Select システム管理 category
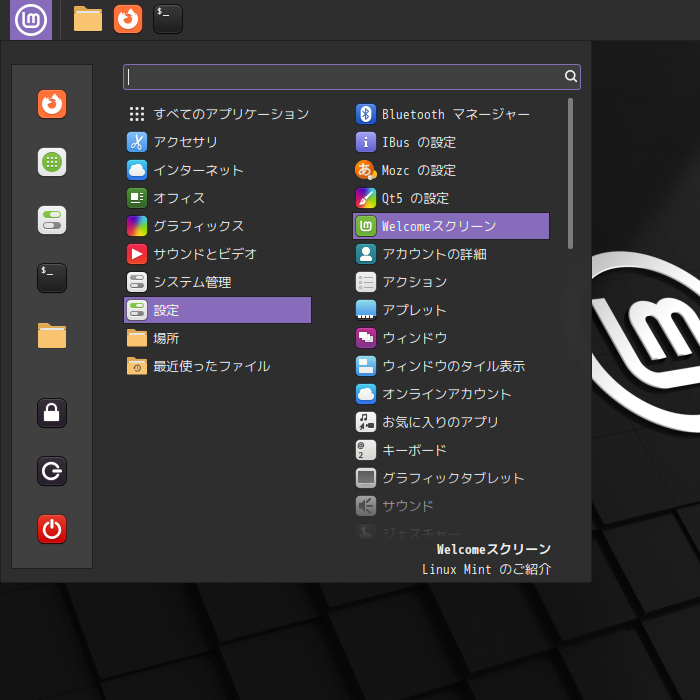This screenshot has width=700, height=700. (217, 282)
